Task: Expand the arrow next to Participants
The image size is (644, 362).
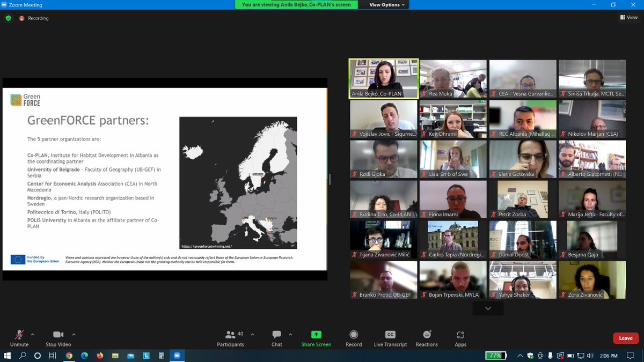Action: [252, 334]
